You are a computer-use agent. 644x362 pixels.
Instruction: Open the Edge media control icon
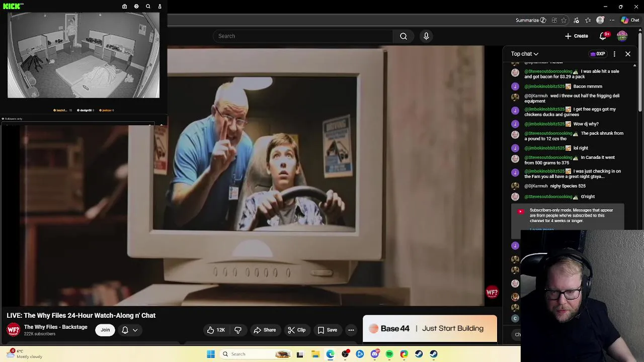click(576, 20)
